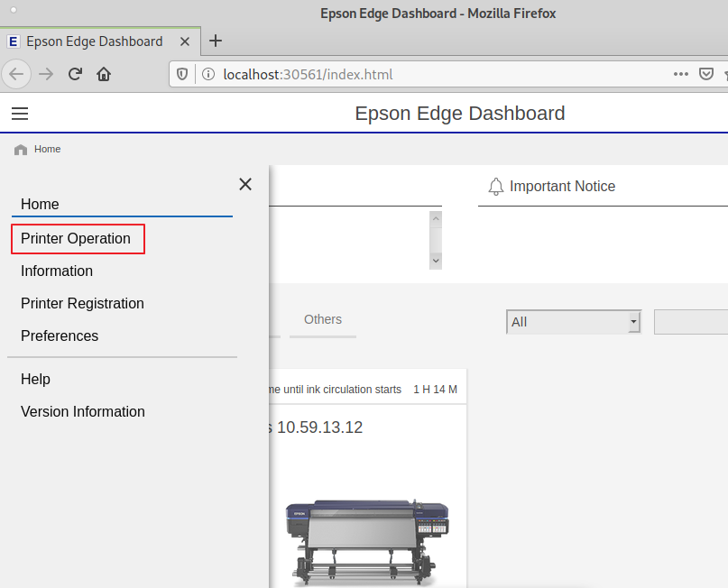Reload the dashboard page
Screen dimensions: 728x588
pos(75,74)
